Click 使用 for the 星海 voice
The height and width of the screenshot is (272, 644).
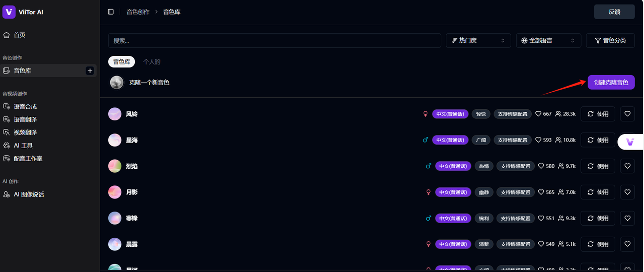(x=598, y=140)
